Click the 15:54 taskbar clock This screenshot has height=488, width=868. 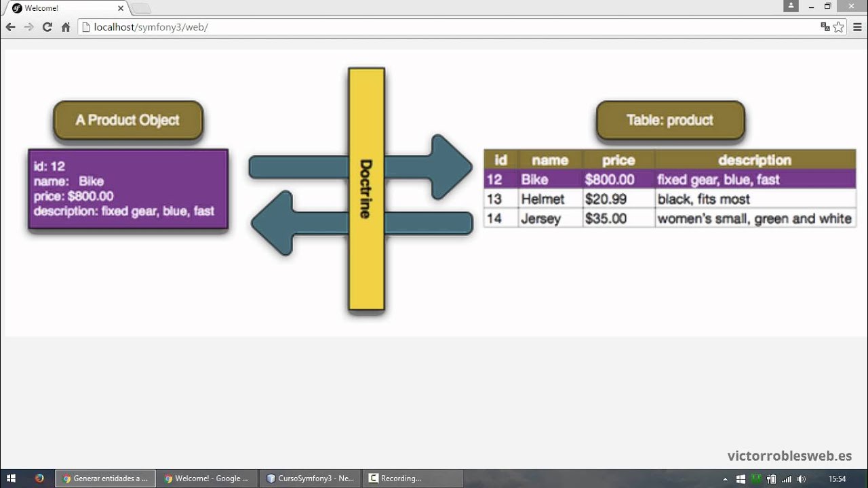point(837,479)
